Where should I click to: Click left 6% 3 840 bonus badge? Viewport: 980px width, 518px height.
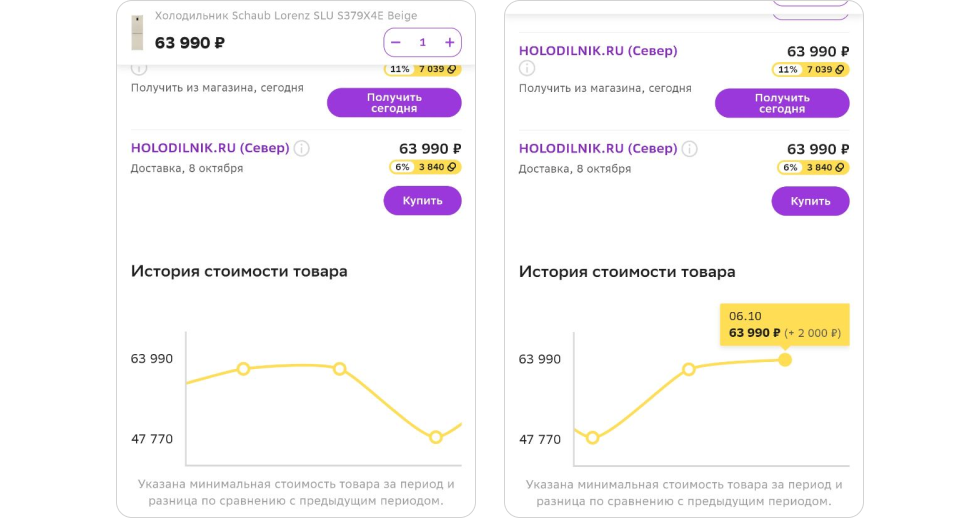pos(425,167)
